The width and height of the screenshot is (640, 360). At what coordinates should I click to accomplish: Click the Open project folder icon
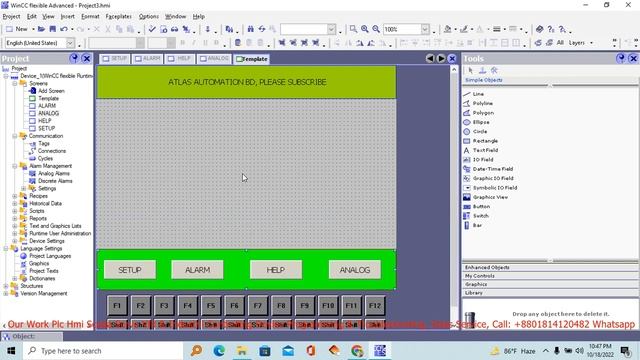click(41, 29)
